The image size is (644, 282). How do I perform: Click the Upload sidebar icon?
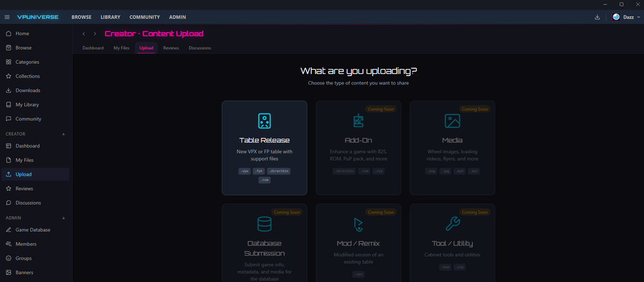(x=8, y=174)
